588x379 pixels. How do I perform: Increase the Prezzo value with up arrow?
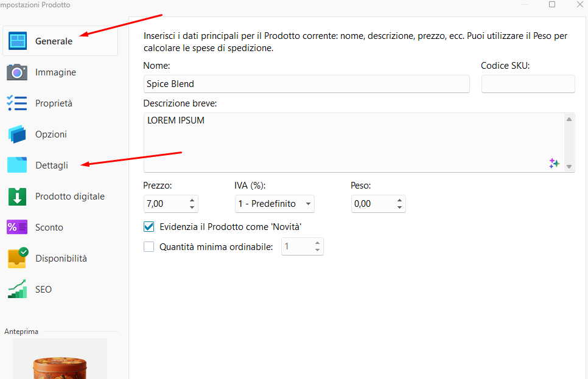click(x=192, y=200)
